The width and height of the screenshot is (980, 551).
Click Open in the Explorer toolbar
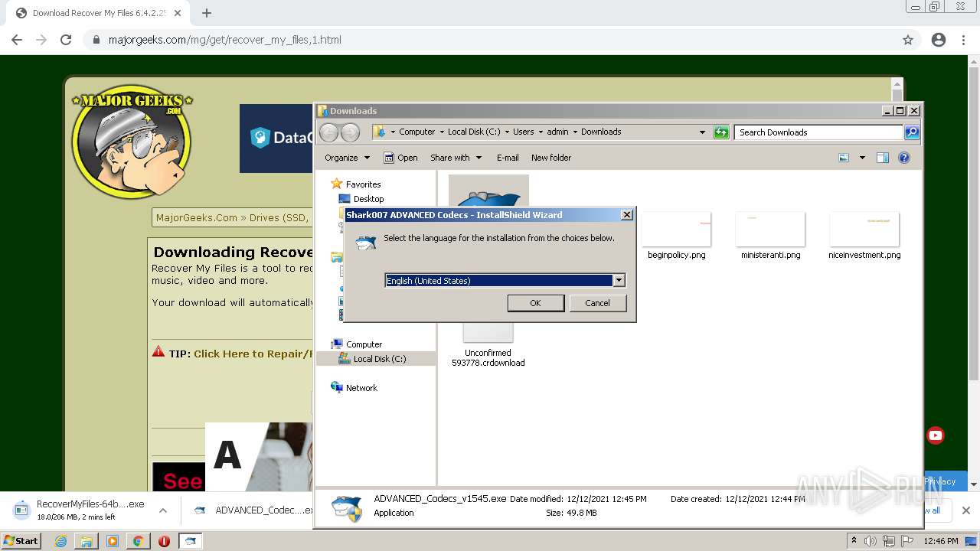[400, 158]
